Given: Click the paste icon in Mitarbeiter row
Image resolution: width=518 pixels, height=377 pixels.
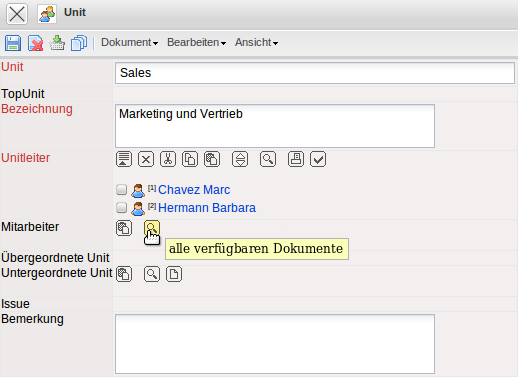Looking at the screenshot, I should 124,228.
